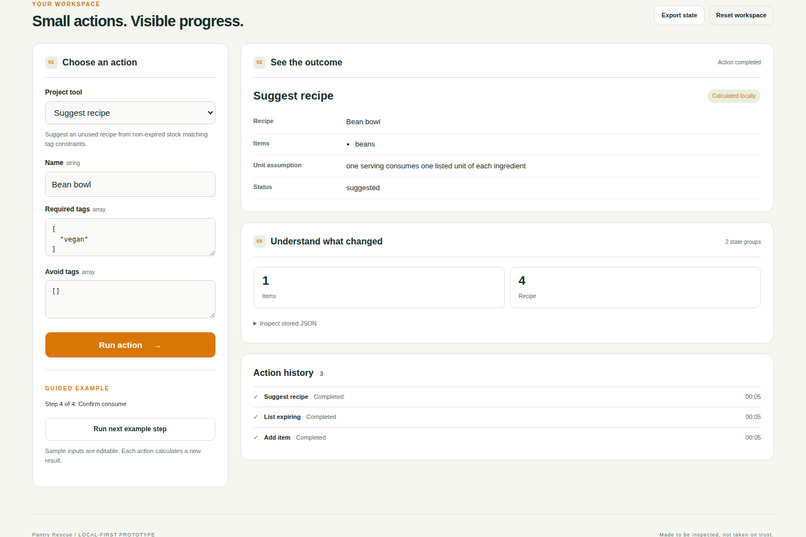
Task: Open the Project tool dropdown
Action: click(130, 113)
